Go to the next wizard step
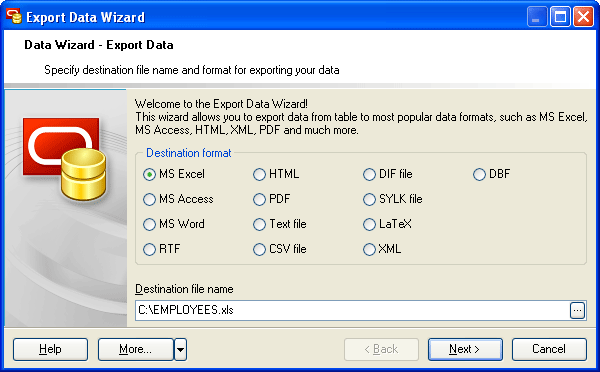 465,349
